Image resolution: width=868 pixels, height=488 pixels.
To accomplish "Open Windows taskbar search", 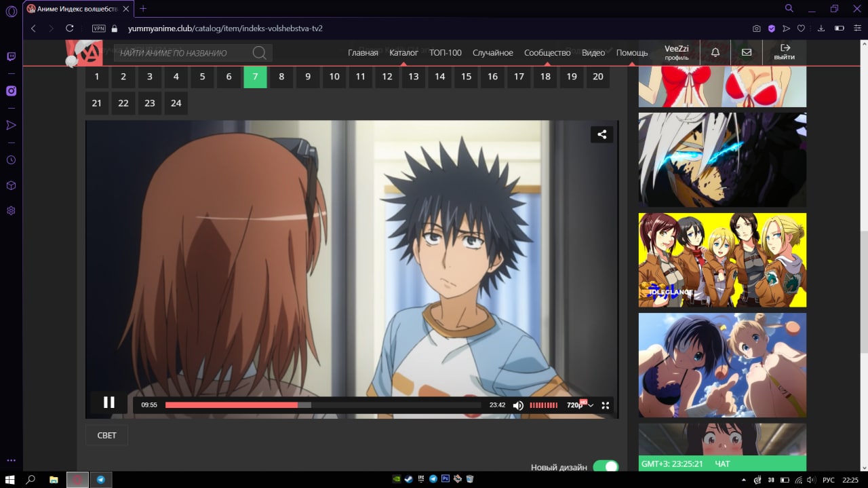I will click(x=31, y=479).
